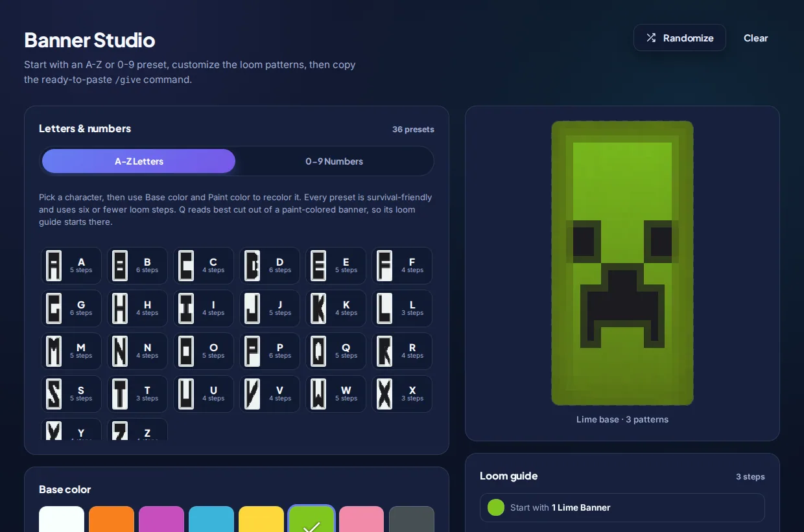
Task: Pick the magenta base color swatch
Action: (161, 519)
